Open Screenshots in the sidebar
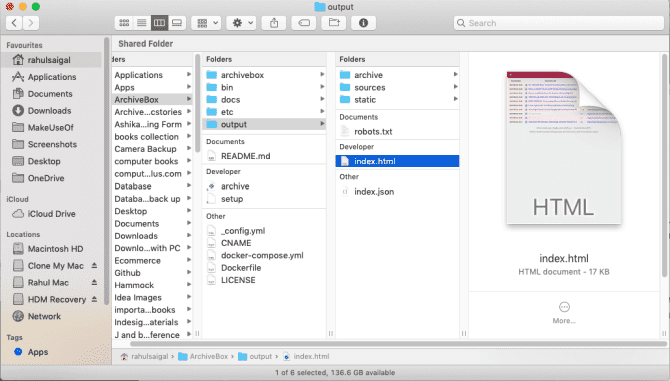670x381 pixels. point(51,144)
